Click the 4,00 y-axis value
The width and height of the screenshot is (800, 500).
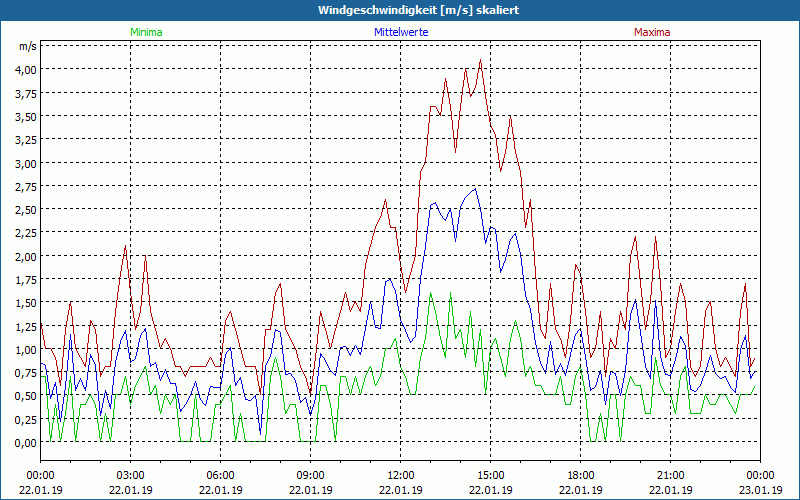(x=26, y=70)
